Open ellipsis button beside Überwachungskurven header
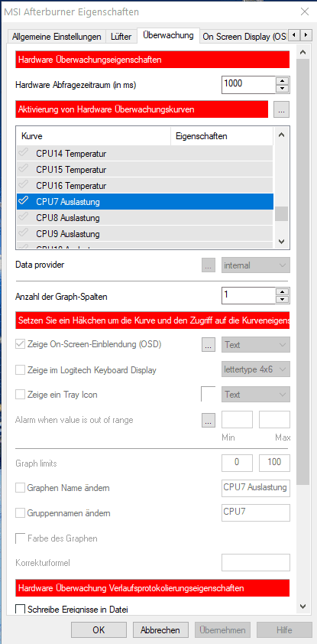This screenshot has width=317, height=644. pos(281,109)
